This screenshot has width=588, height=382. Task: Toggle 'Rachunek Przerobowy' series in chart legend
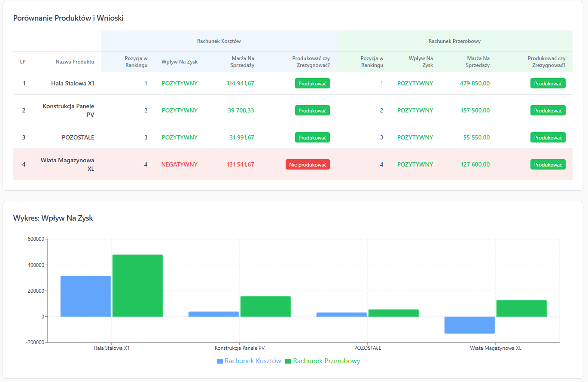pos(326,361)
